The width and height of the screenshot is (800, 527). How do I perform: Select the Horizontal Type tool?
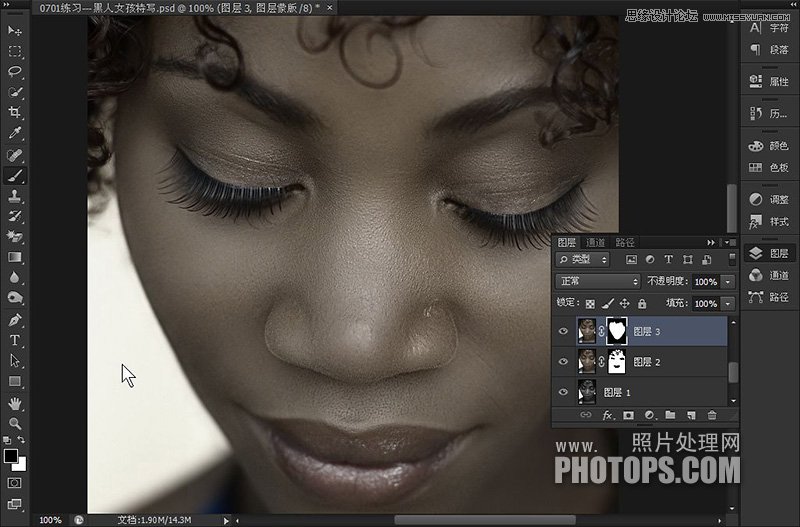pyautogui.click(x=15, y=340)
